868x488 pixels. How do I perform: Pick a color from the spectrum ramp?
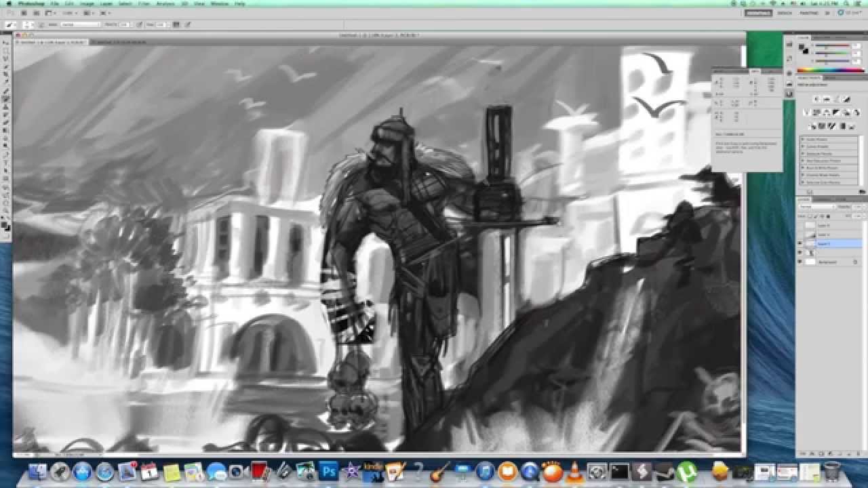coord(830,70)
